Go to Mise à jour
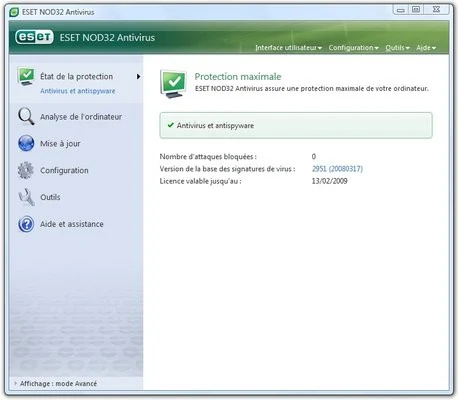 60,144
